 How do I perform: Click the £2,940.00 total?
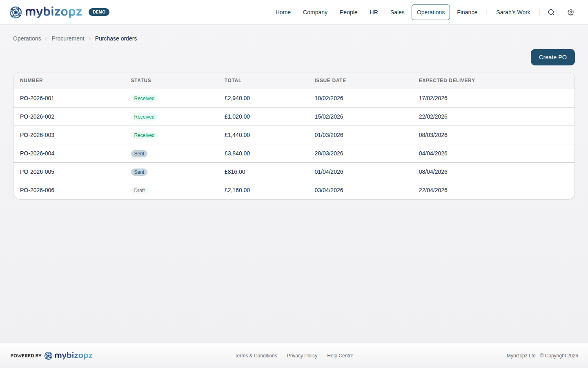tap(237, 98)
